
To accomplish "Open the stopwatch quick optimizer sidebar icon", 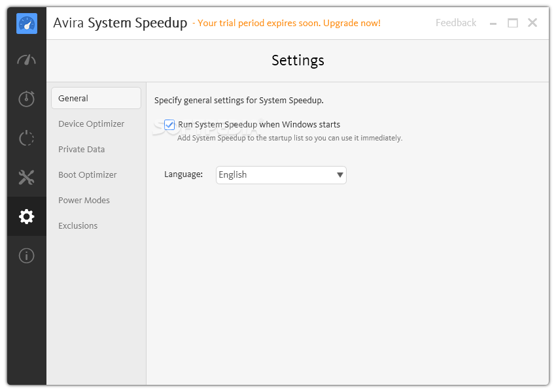I will tap(27, 99).
